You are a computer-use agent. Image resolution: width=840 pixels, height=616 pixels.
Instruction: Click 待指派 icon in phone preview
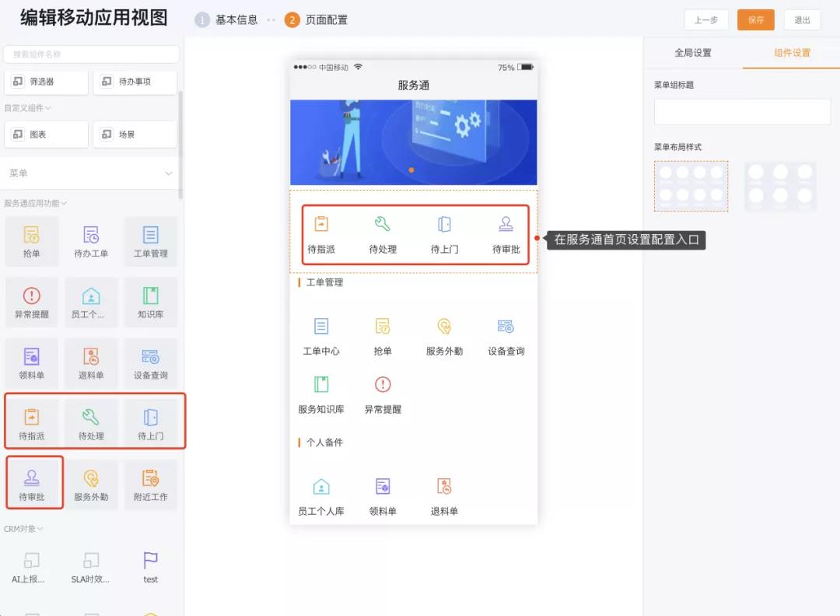321,223
